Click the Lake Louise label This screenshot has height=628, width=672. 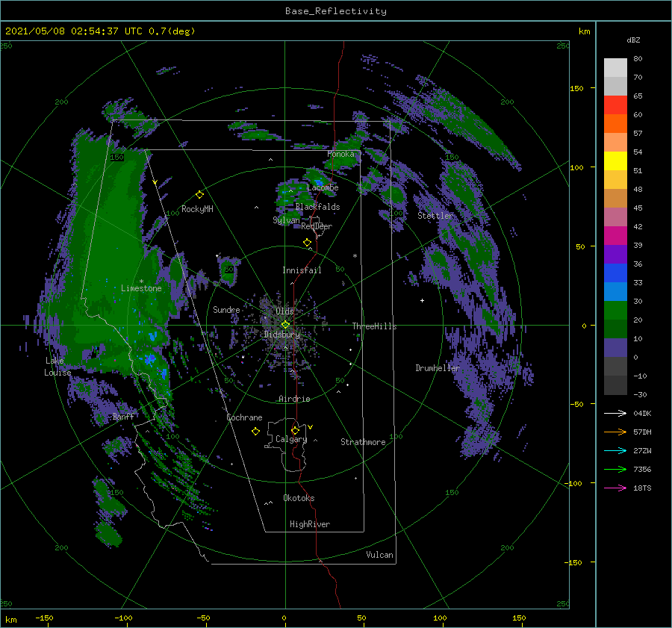point(57,367)
